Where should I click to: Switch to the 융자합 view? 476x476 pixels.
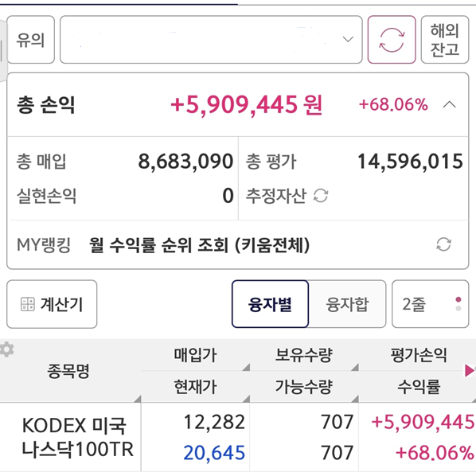click(347, 304)
